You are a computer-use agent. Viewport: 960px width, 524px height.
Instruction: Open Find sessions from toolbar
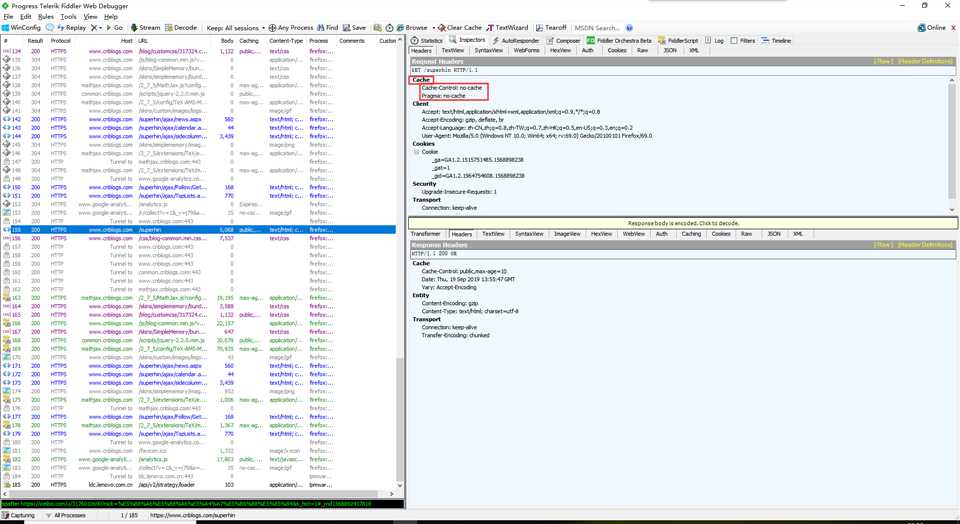point(328,28)
